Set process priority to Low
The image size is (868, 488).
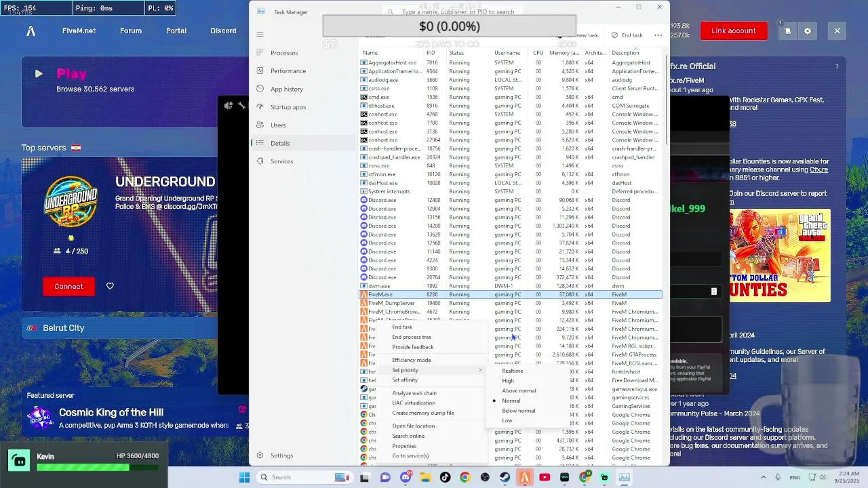click(x=507, y=420)
